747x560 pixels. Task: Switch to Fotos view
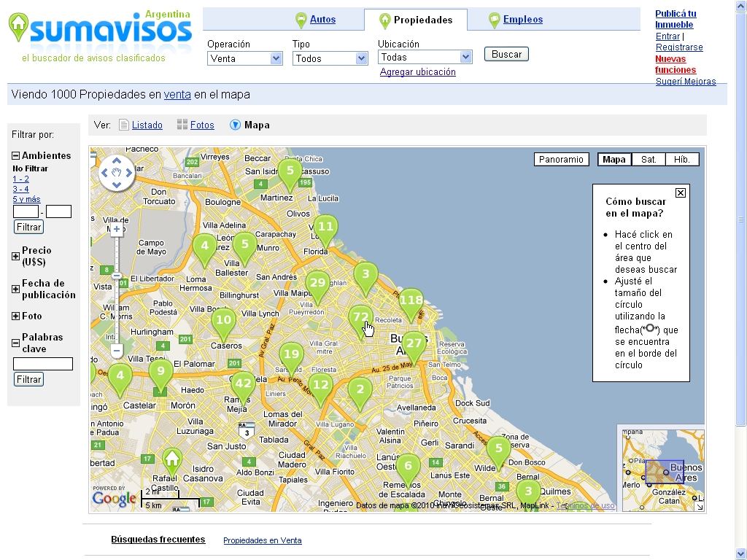pyautogui.click(x=202, y=125)
